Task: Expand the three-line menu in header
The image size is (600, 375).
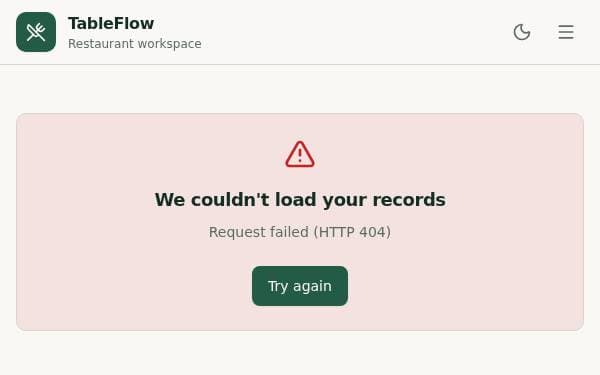Action: coord(566,32)
